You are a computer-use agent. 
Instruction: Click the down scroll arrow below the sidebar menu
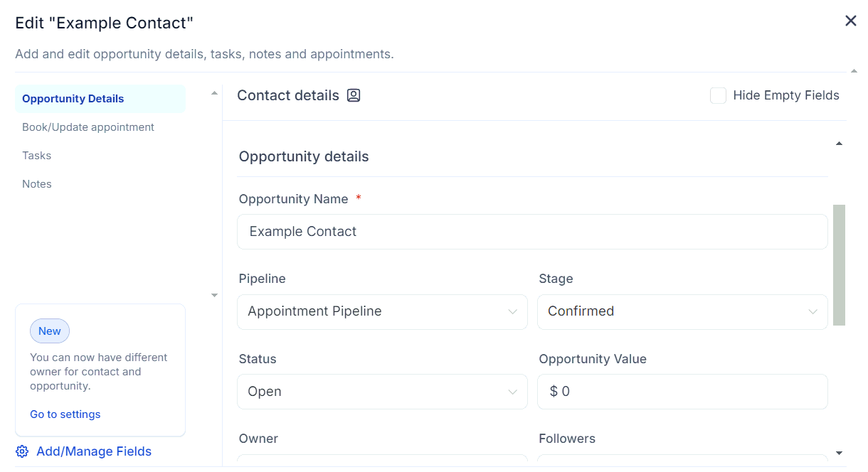point(214,294)
